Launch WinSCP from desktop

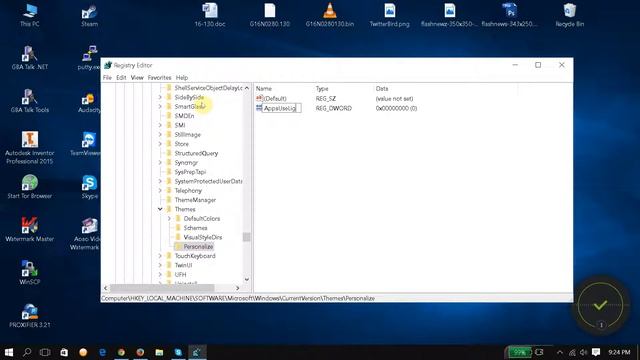coord(30,273)
